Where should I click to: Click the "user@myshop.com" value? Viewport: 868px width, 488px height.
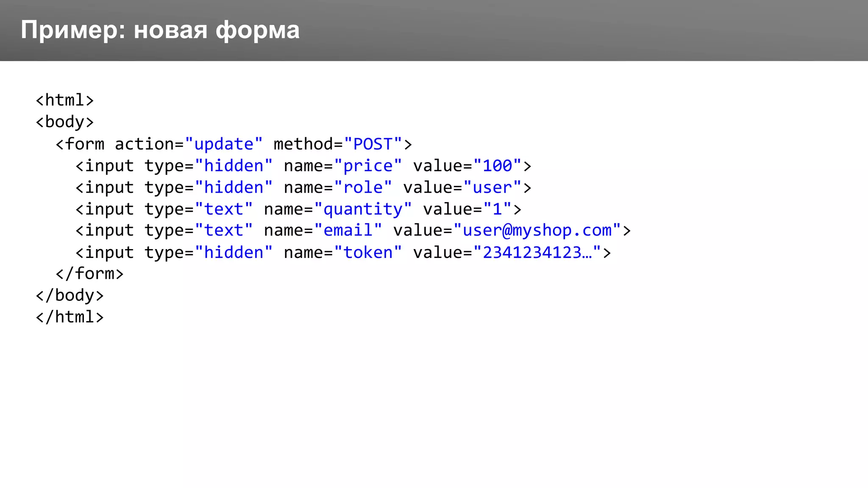537,231
